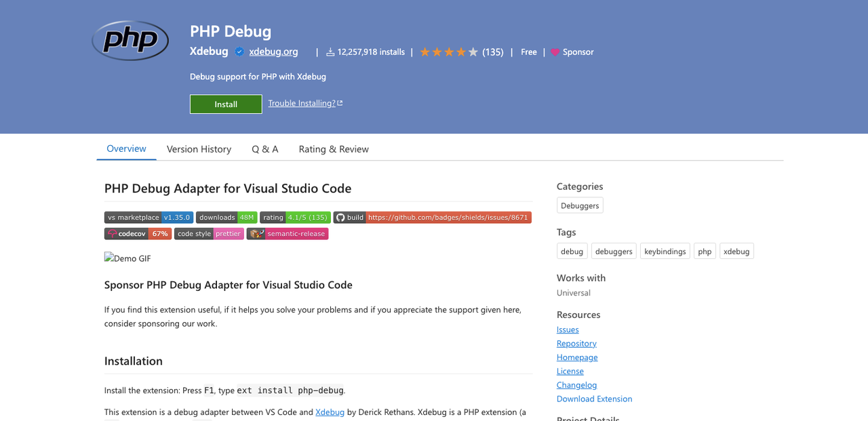Click the Sponsor heart icon

pyautogui.click(x=555, y=52)
